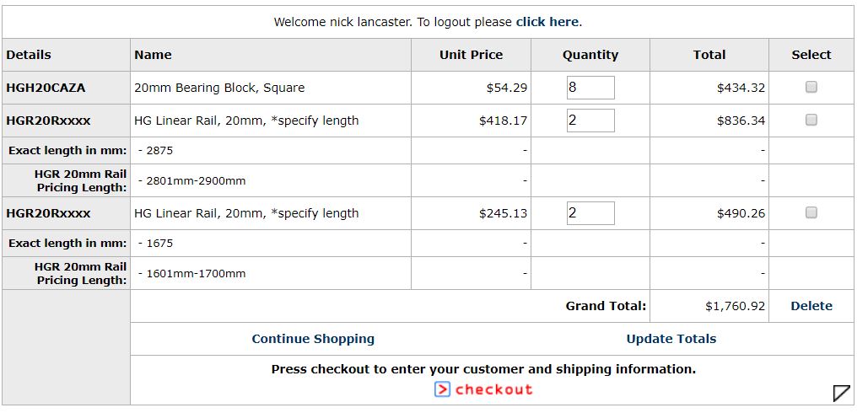Open the Continue Shopping link

[x=313, y=339]
